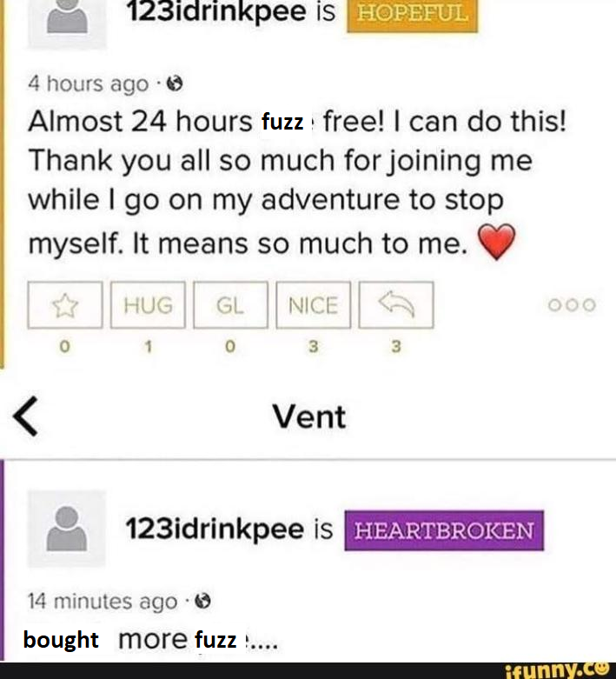Click the globe icon beside 4 hours ago
The height and width of the screenshot is (679, 616).
tap(173, 84)
